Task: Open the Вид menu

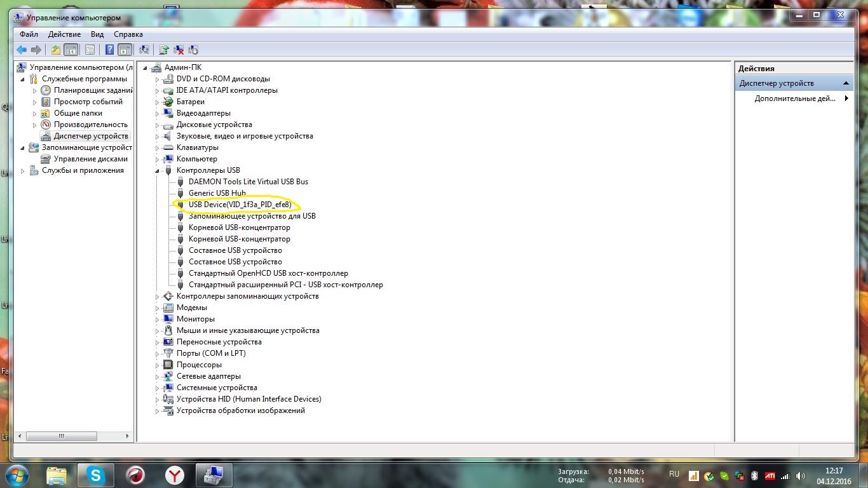Action: [97, 34]
